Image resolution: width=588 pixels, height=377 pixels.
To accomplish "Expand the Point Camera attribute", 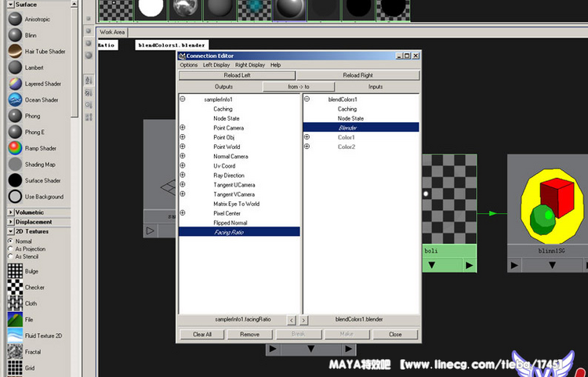I will pos(183,128).
